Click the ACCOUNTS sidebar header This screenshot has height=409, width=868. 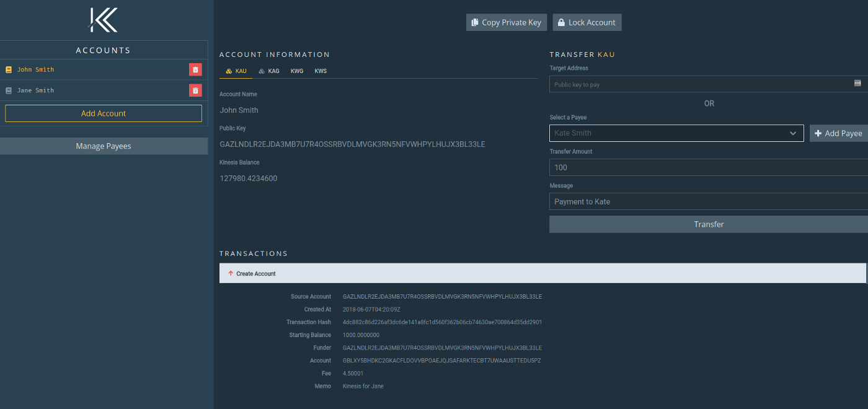click(104, 50)
